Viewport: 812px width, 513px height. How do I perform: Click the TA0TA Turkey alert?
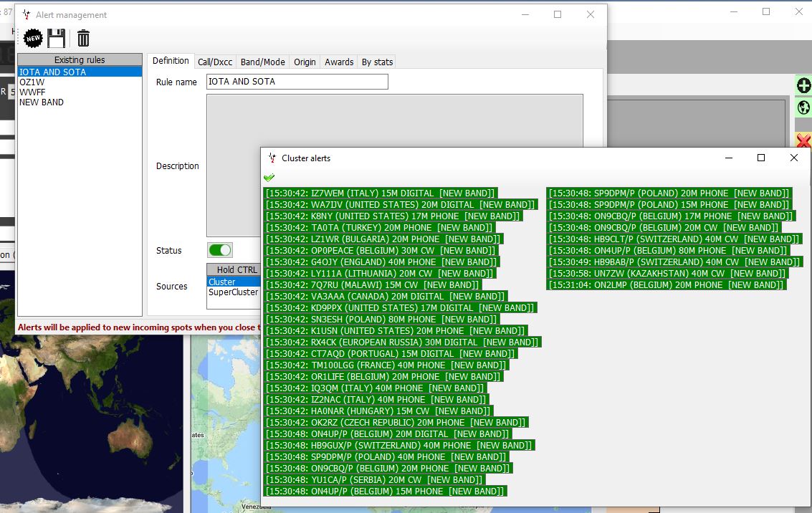(380, 227)
